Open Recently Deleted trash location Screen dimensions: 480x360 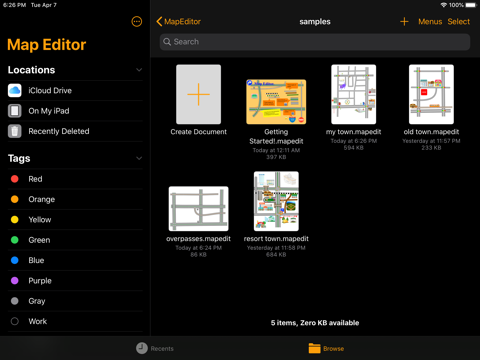(x=75, y=131)
